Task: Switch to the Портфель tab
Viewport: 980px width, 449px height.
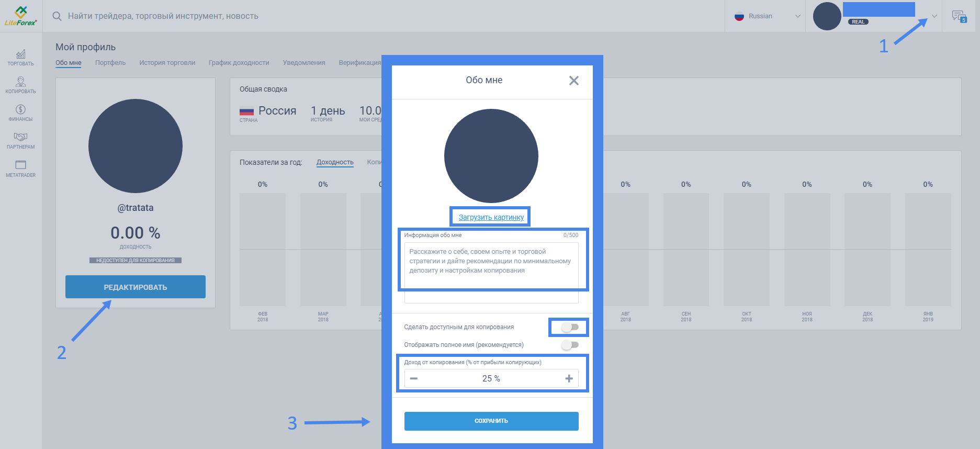Action: pyautogui.click(x=110, y=63)
